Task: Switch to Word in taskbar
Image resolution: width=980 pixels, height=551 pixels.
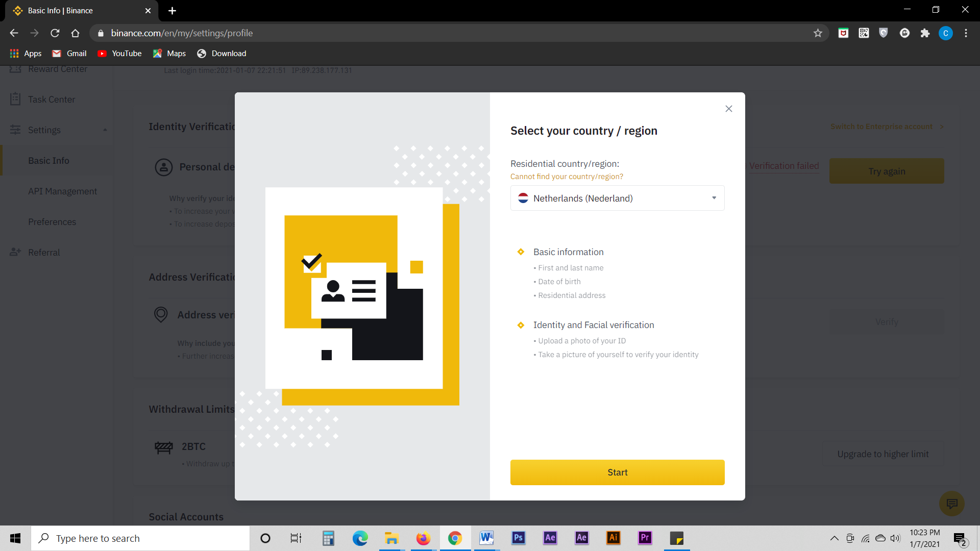Action: pyautogui.click(x=486, y=538)
